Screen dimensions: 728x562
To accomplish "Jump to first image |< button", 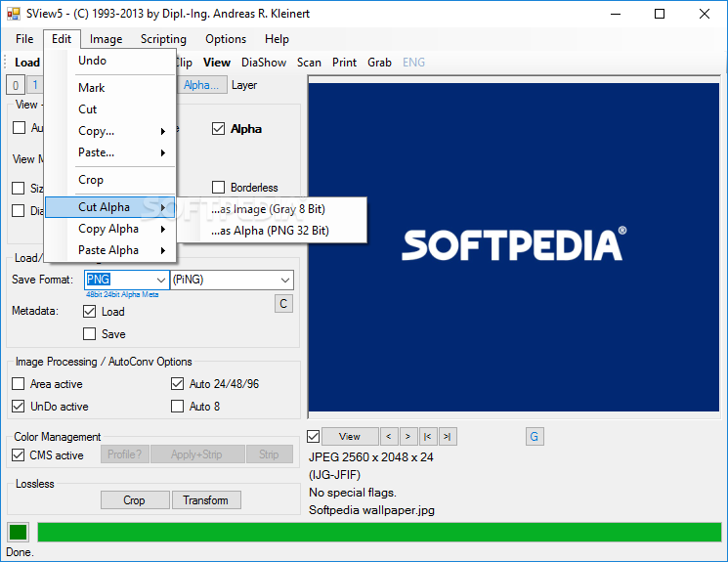I will coord(428,437).
